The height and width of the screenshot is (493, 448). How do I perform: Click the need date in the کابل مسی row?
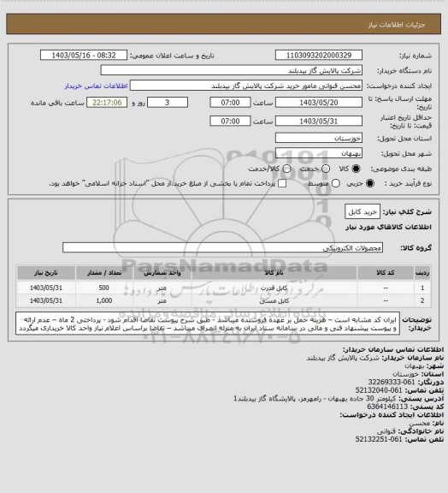[46, 301]
